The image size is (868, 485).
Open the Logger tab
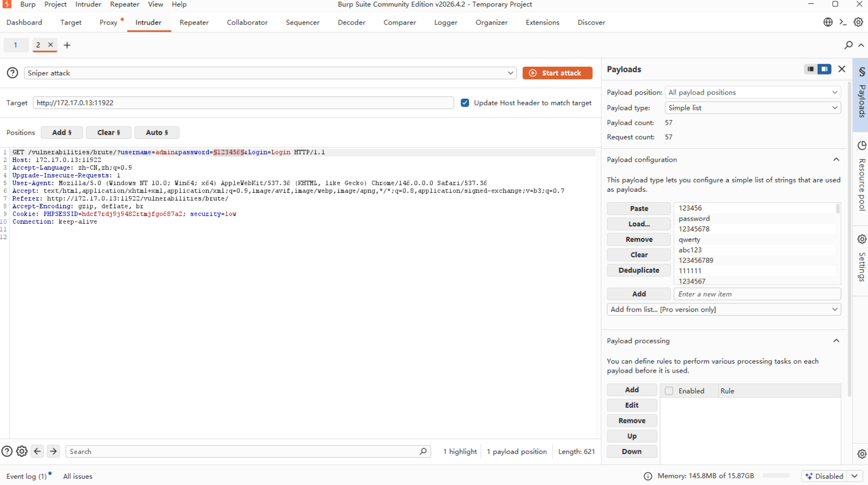[x=446, y=22]
